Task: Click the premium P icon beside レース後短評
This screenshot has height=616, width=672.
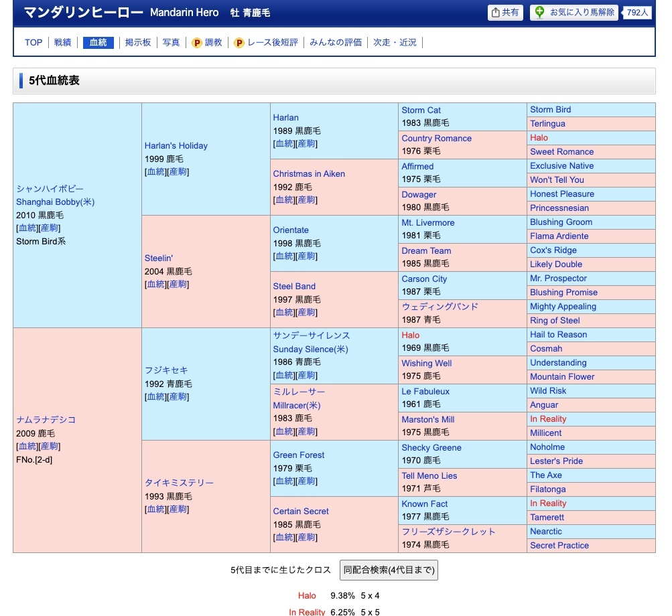Action: coord(239,42)
